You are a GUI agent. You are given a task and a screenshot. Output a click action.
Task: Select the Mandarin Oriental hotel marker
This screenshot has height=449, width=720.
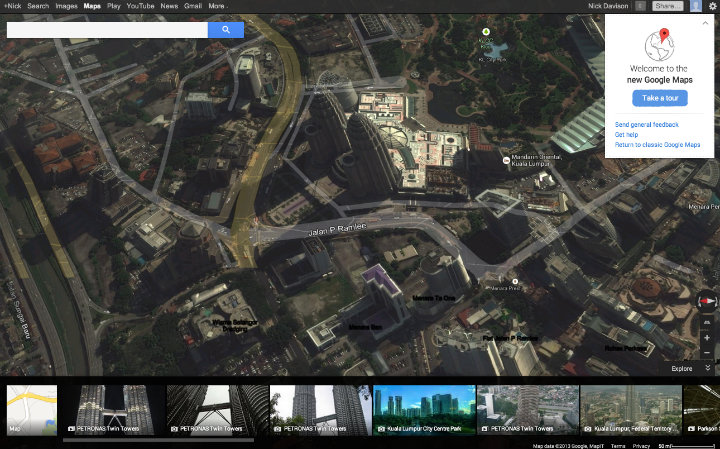[506, 160]
